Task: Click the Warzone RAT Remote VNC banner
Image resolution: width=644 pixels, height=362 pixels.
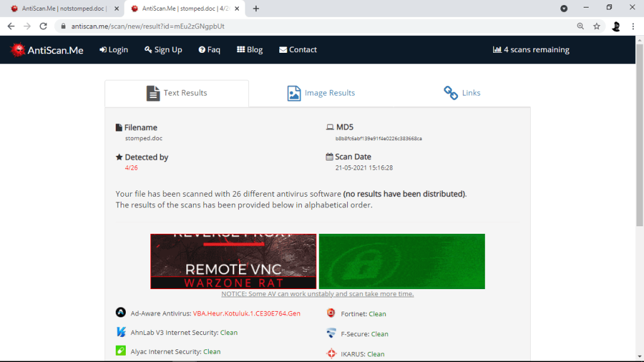Action: pyautogui.click(x=233, y=261)
